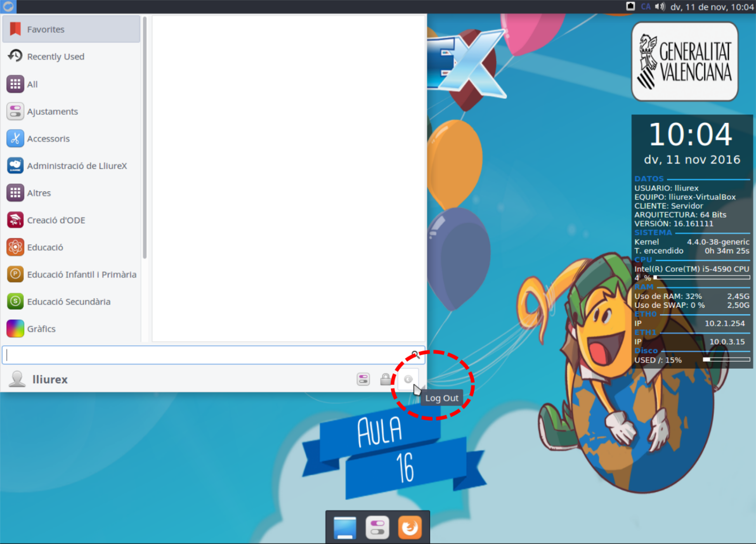
Task: Select the Favorites category
Action: 71,29
